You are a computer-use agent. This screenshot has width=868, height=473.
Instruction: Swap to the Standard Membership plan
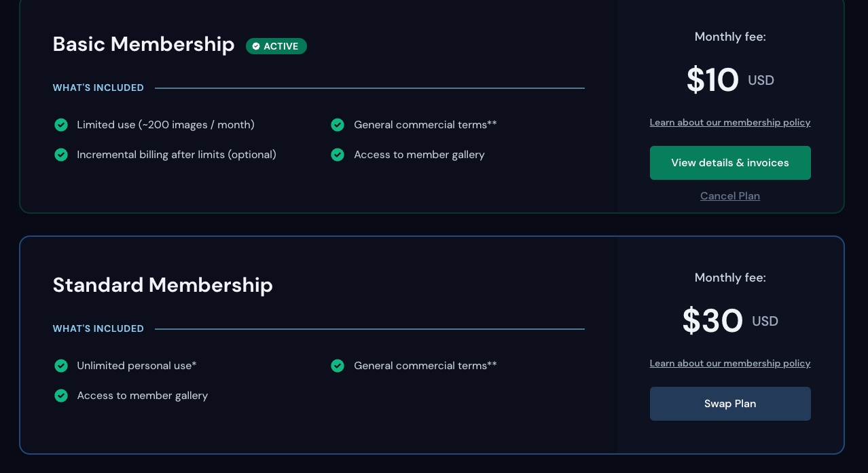coord(730,404)
